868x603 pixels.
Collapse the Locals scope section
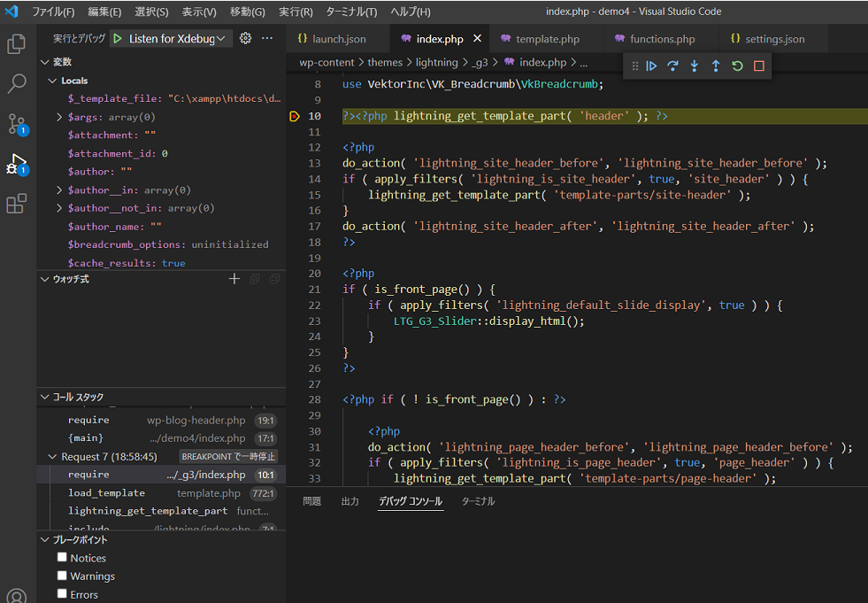(x=52, y=81)
